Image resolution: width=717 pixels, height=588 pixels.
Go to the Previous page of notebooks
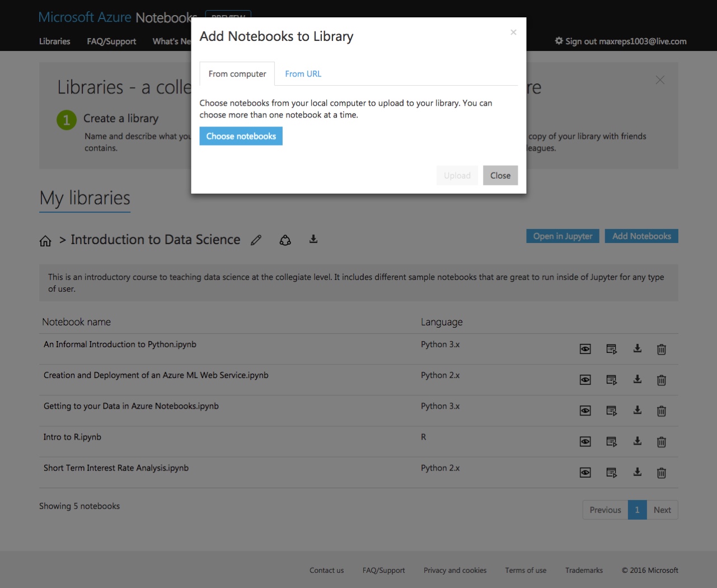point(605,510)
